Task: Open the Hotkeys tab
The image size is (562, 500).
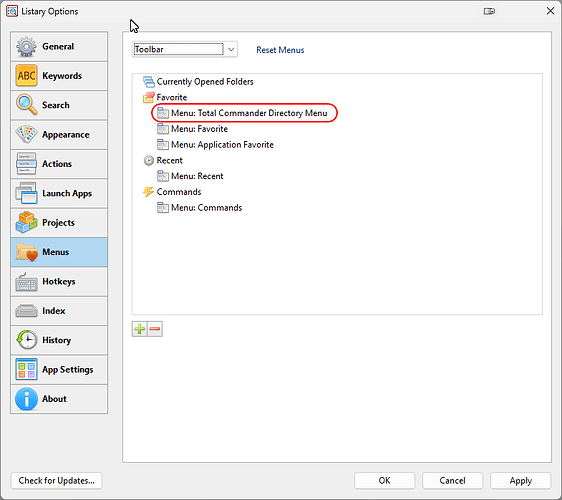Action: point(59,281)
